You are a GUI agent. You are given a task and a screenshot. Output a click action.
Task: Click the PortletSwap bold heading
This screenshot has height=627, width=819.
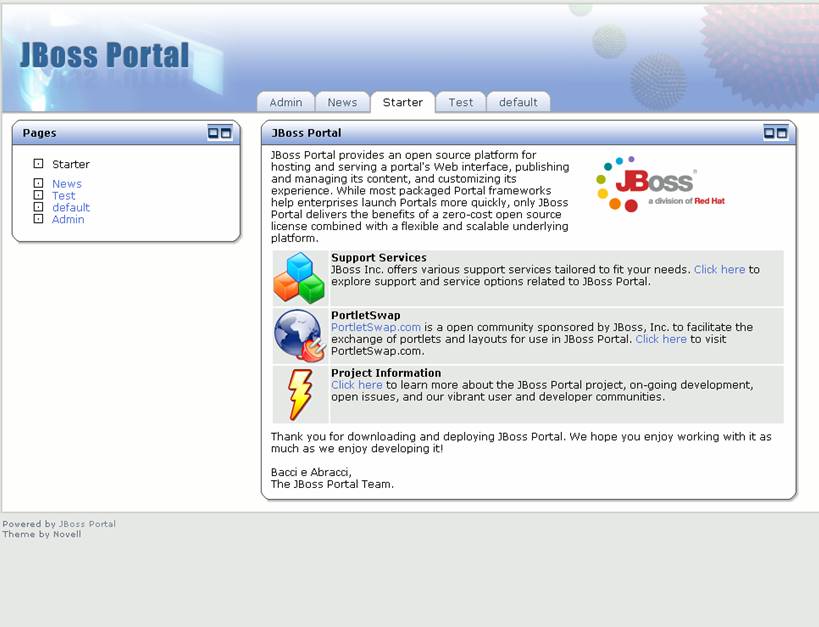366,315
